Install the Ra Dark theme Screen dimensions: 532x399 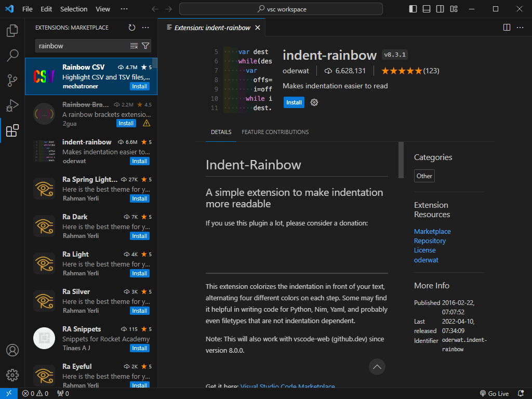(139, 236)
